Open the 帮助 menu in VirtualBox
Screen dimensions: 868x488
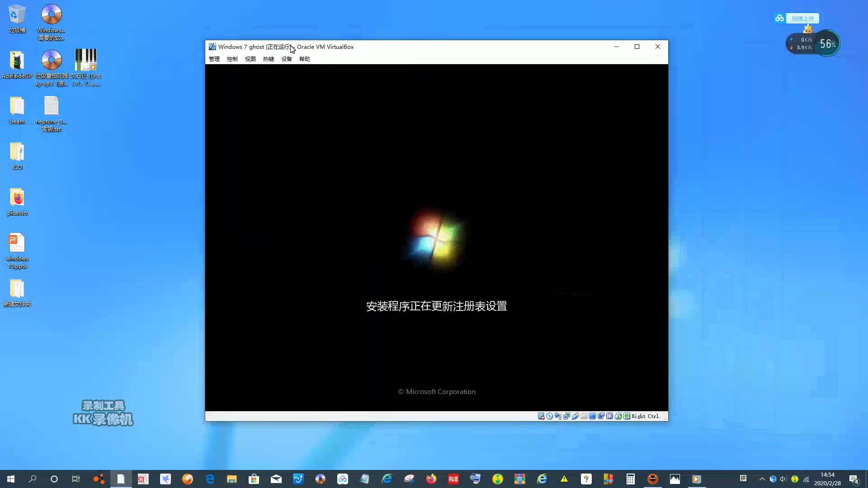304,59
